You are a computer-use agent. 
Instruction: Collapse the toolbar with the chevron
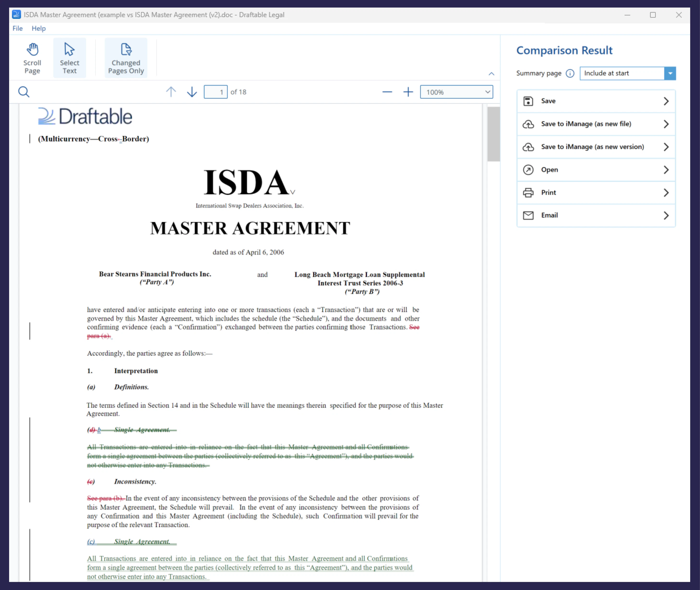pyautogui.click(x=491, y=74)
